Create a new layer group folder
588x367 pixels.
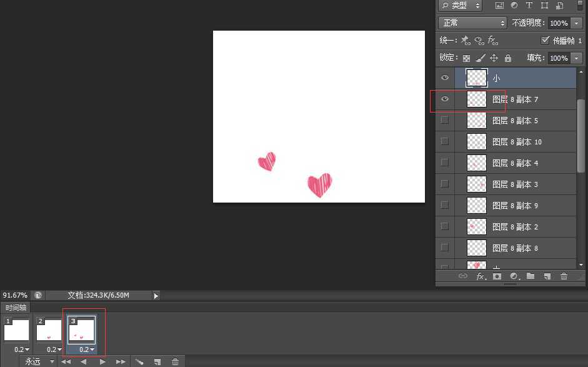click(x=531, y=276)
